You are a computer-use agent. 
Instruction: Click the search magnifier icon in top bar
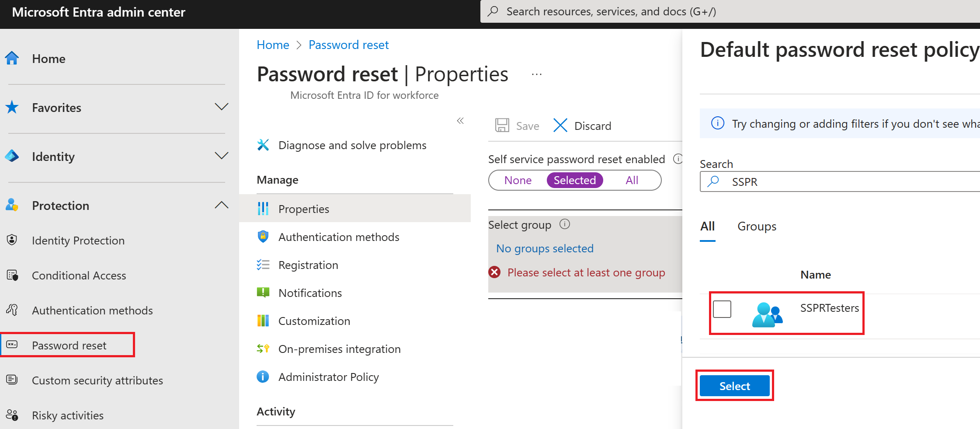click(x=493, y=11)
